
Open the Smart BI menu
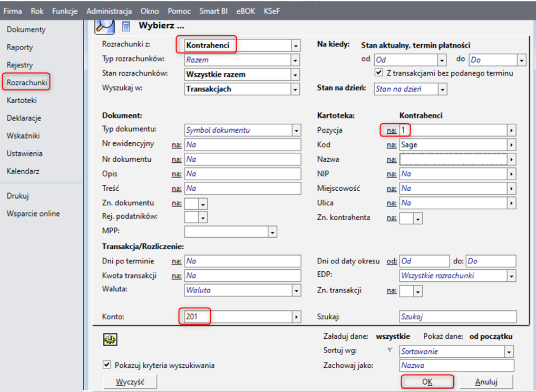pos(213,11)
